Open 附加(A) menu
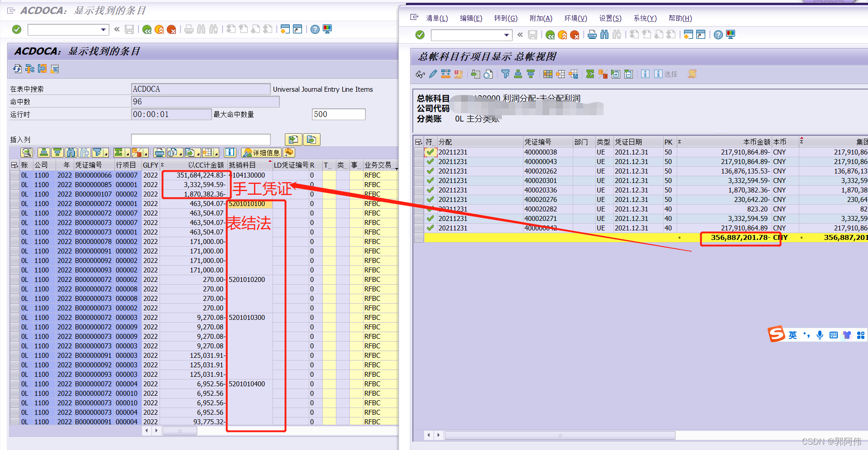Image resolution: width=868 pixels, height=450 pixels. pyautogui.click(x=541, y=19)
